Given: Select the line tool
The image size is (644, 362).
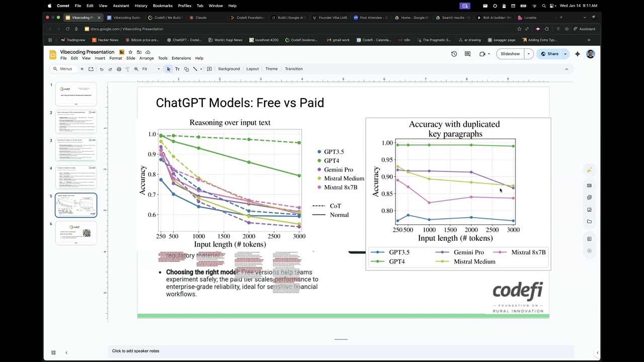Looking at the screenshot, I should [195, 69].
